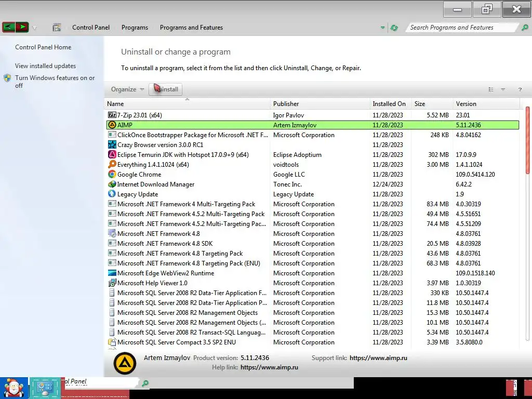Click the Uninstall button
Image resolution: width=532 pixels, height=399 pixels.
[165, 89]
